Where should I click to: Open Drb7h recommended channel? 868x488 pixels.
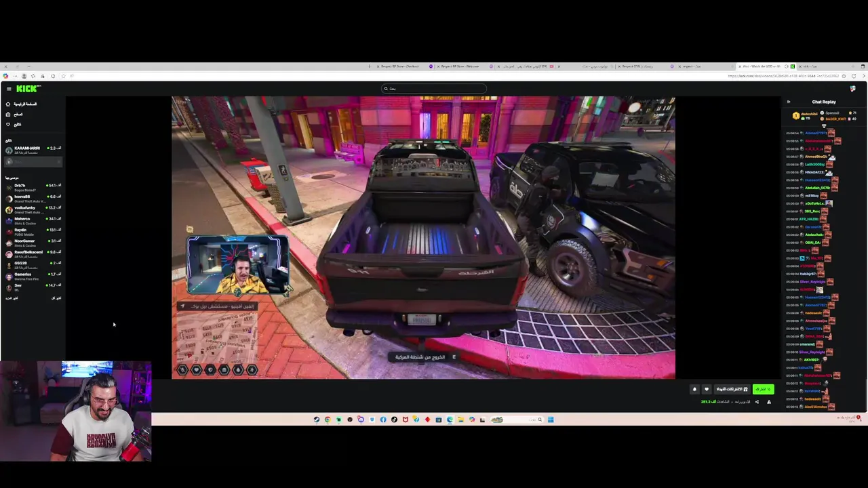pos(33,187)
